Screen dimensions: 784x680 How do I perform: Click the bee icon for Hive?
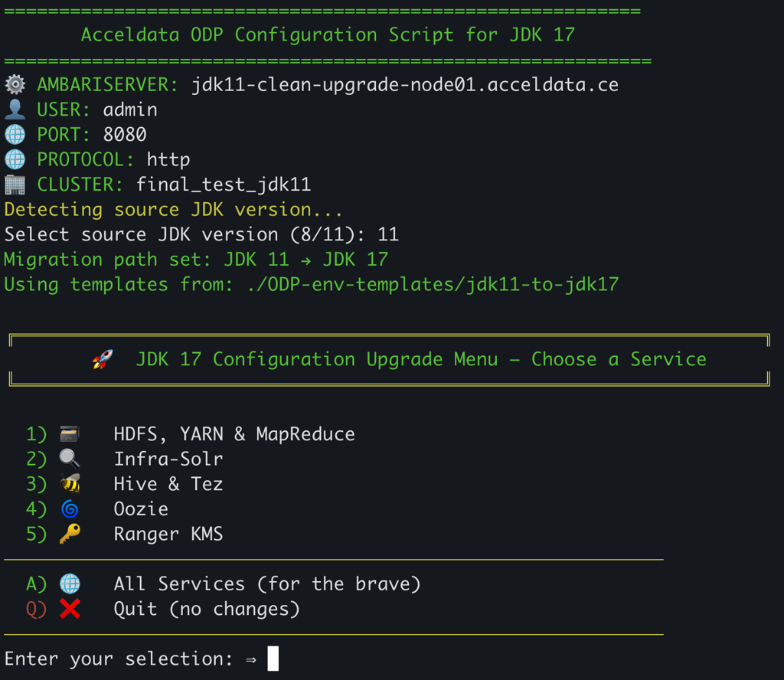point(70,484)
